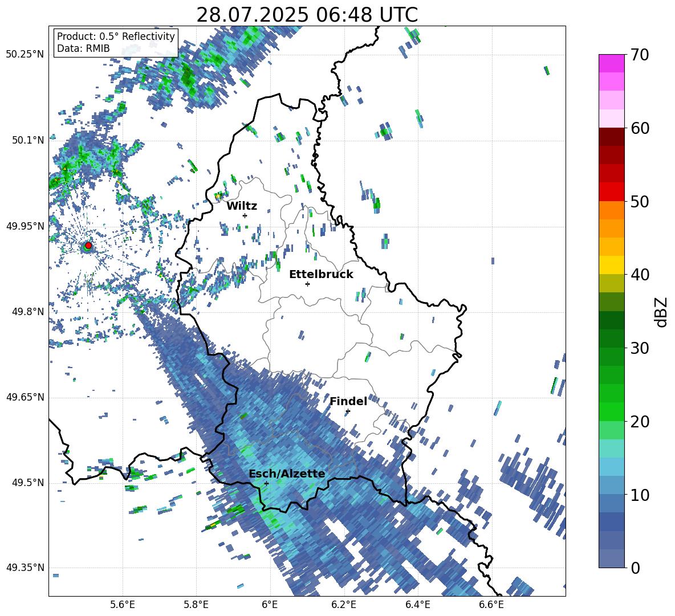
Task: Click the 60 tick on the colorbar
Action: [640, 128]
